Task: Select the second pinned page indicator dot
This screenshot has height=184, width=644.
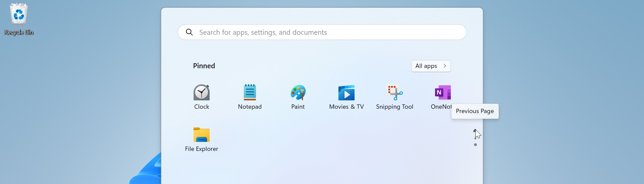Action: (x=475, y=145)
